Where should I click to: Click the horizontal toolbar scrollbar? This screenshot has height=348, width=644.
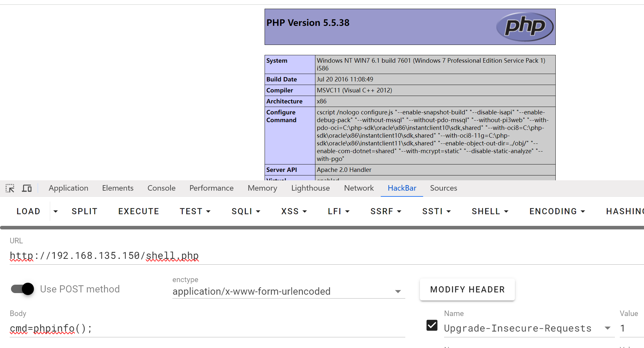(x=322, y=228)
